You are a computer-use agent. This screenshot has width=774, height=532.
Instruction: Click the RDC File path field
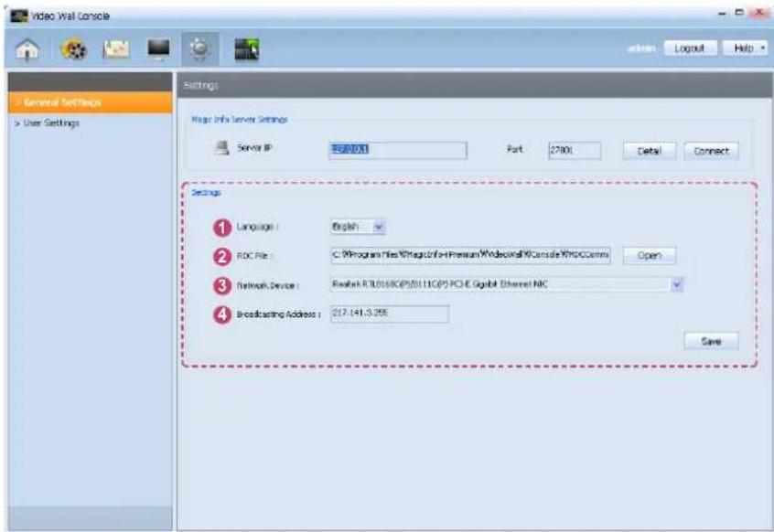470,255
